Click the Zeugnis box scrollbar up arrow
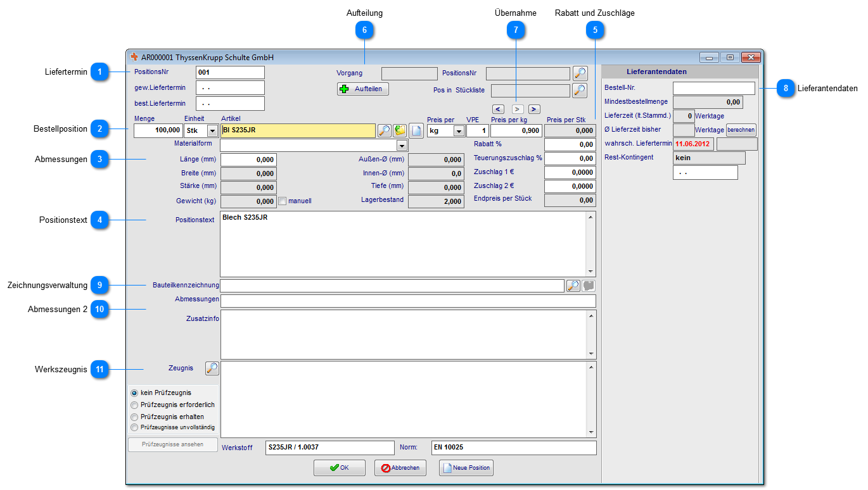The image size is (868, 490). [591, 367]
